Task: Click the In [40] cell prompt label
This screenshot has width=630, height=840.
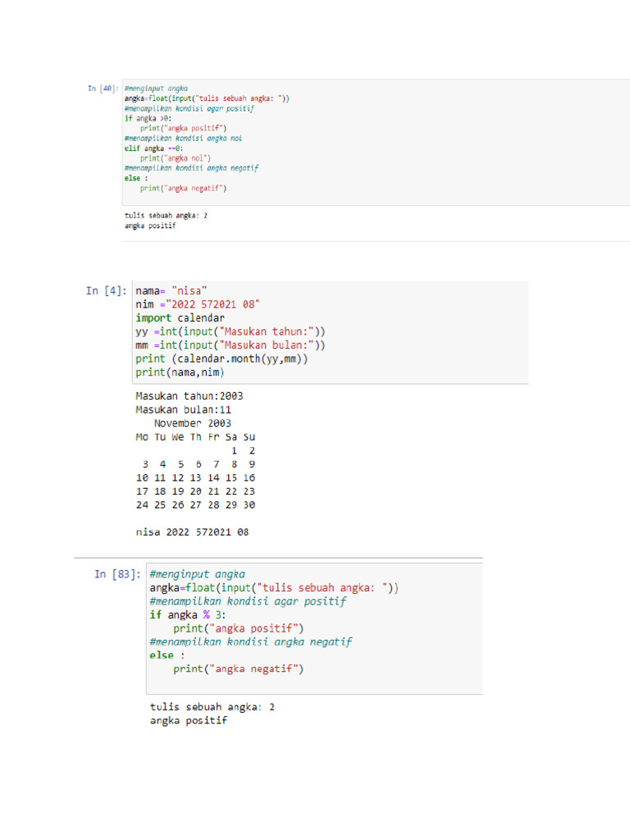Action: click(x=103, y=89)
